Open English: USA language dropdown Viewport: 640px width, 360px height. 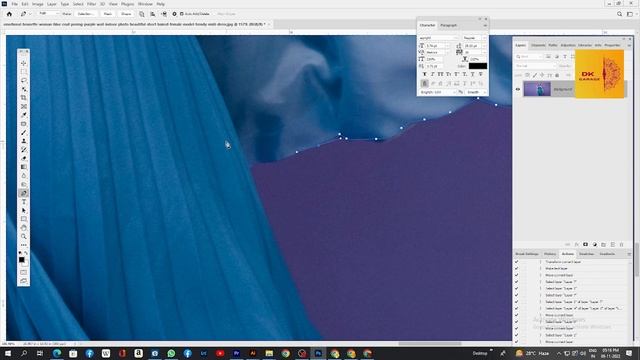(x=437, y=92)
